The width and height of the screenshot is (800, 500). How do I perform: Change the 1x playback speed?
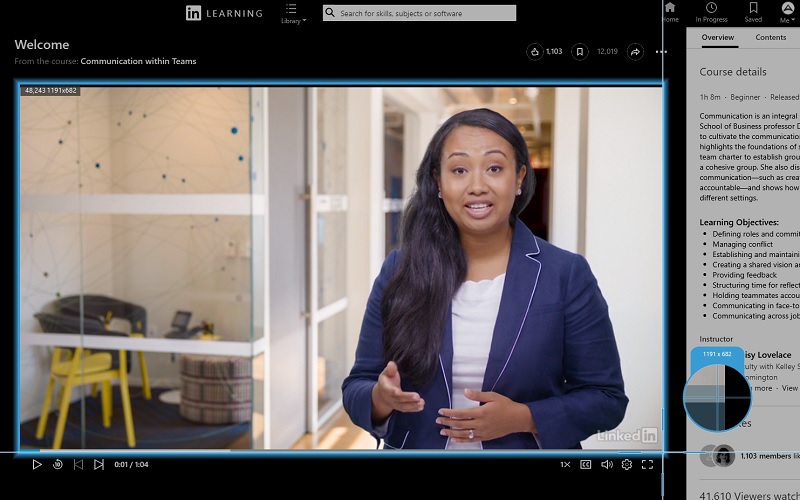[x=565, y=464]
